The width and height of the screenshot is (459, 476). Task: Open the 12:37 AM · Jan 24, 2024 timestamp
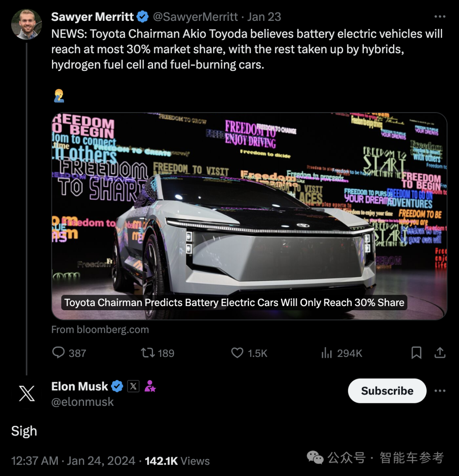click(x=73, y=461)
